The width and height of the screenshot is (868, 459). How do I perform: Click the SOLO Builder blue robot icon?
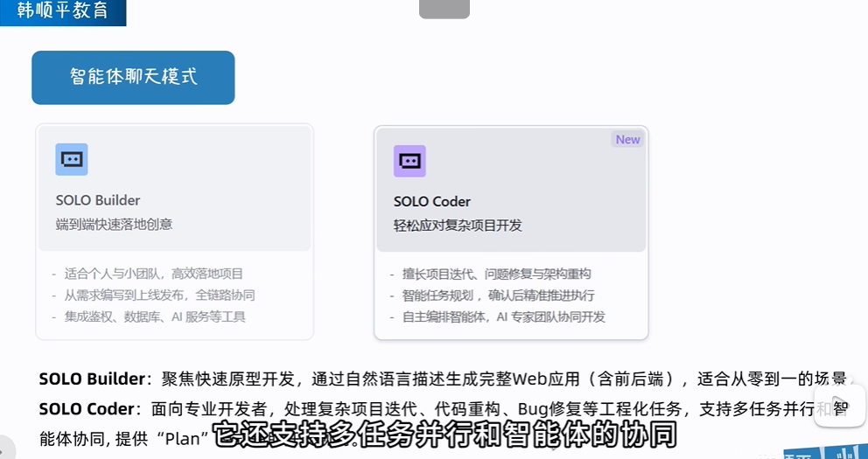(72, 159)
